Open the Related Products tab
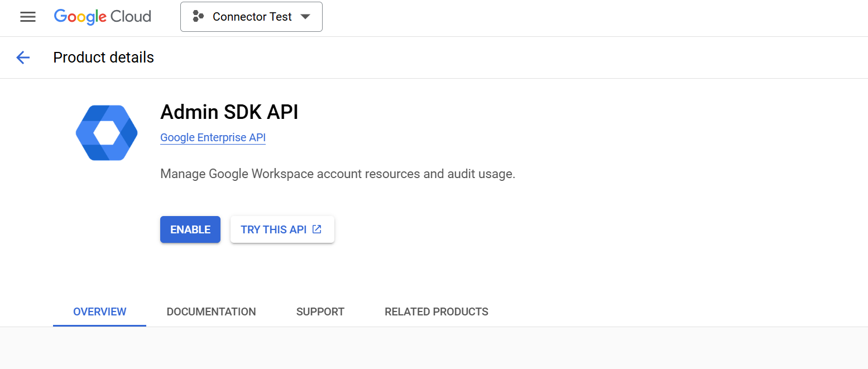 [x=437, y=312]
